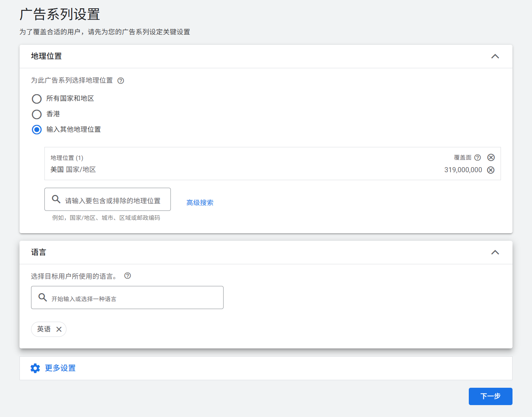Select the 所有国家和地区 radio option

(x=36, y=99)
